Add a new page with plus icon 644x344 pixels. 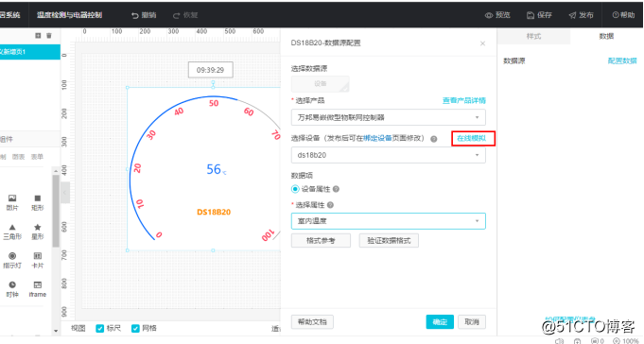tap(38, 36)
